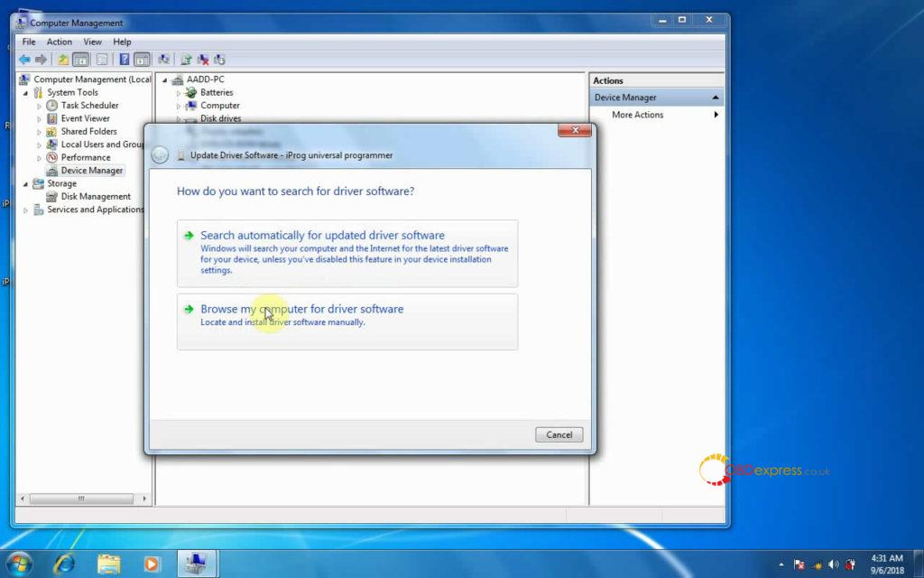The width and height of the screenshot is (924, 578).
Task: Click the Up one level folder icon
Action: (63, 60)
